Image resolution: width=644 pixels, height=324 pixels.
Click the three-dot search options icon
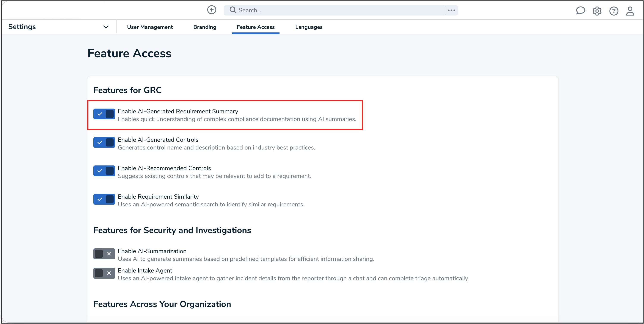(451, 10)
